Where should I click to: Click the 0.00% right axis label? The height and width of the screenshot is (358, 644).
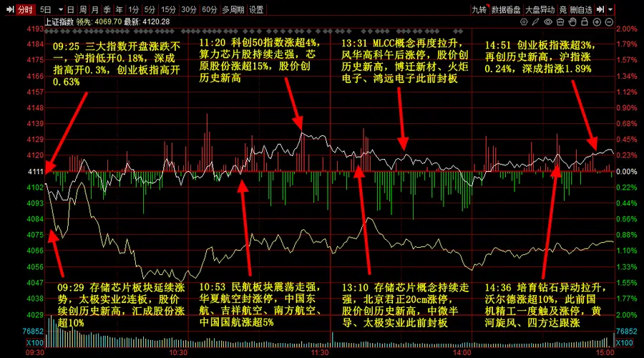click(x=626, y=171)
